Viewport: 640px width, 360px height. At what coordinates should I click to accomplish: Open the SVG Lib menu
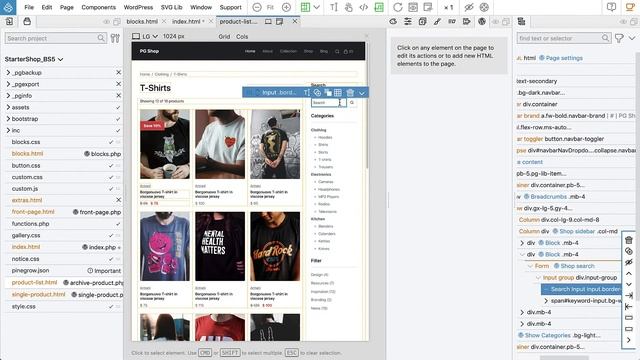coord(171,7)
